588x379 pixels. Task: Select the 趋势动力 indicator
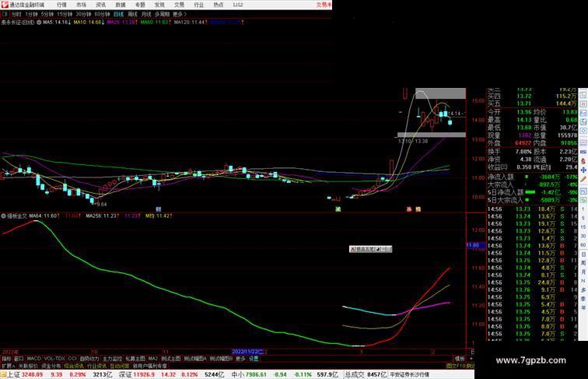(89, 359)
